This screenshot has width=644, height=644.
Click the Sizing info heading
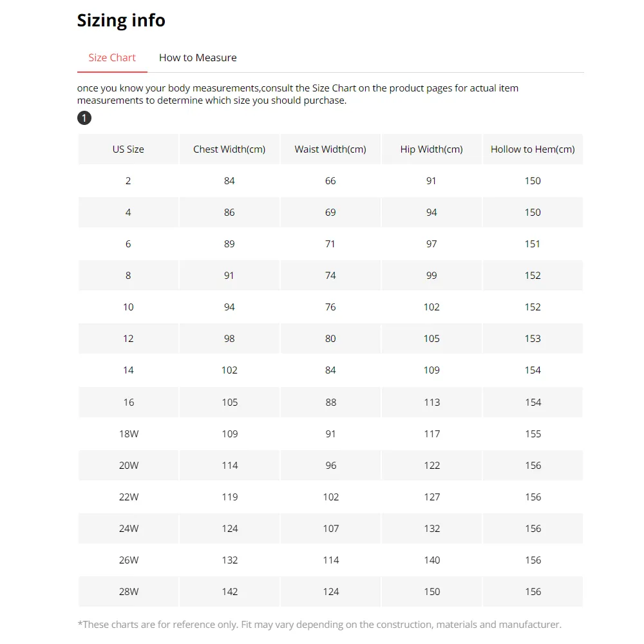[x=121, y=20]
